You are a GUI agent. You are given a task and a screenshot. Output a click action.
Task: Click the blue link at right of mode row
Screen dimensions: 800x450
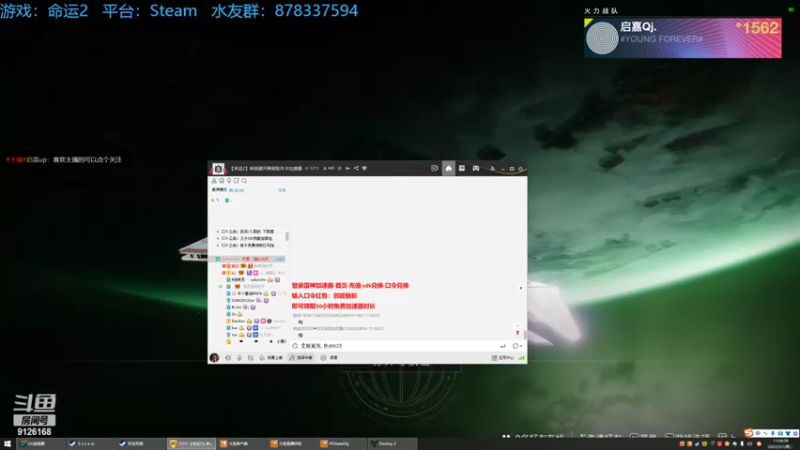[x=282, y=190]
